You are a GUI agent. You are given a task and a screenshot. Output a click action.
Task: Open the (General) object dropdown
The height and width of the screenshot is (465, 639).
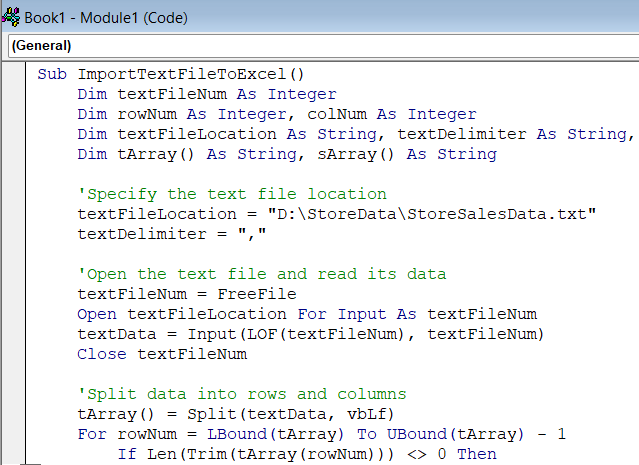coord(324,46)
